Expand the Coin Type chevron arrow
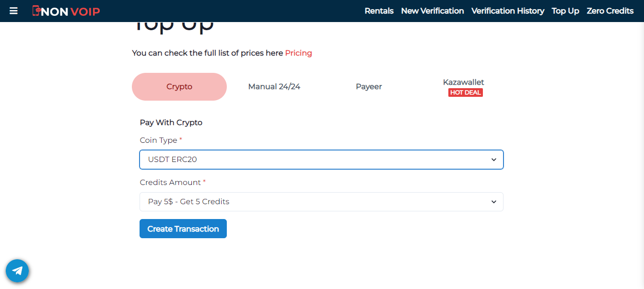 [494, 160]
